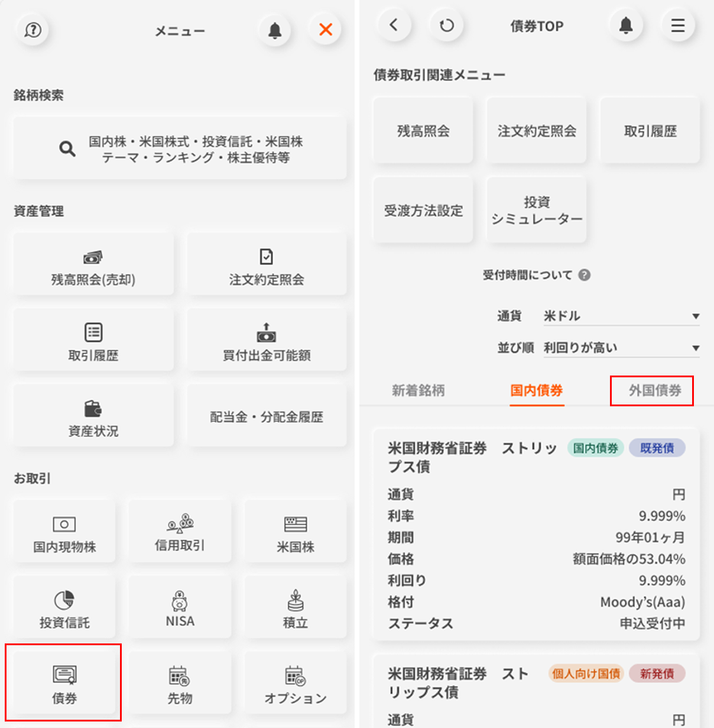Open the help icon in menu header
The width and height of the screenshot is (714, 728).
33,30
